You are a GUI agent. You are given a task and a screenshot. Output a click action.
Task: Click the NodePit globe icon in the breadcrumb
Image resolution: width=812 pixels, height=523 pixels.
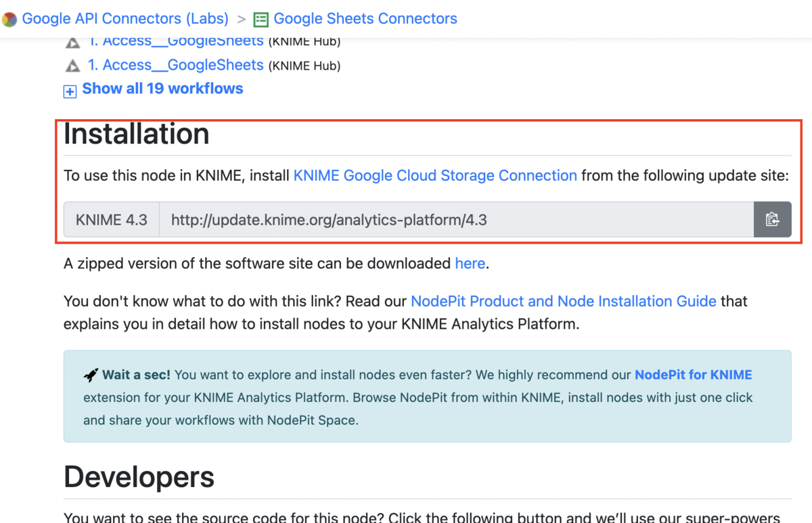pyautogui.click(x=9, y=18)
